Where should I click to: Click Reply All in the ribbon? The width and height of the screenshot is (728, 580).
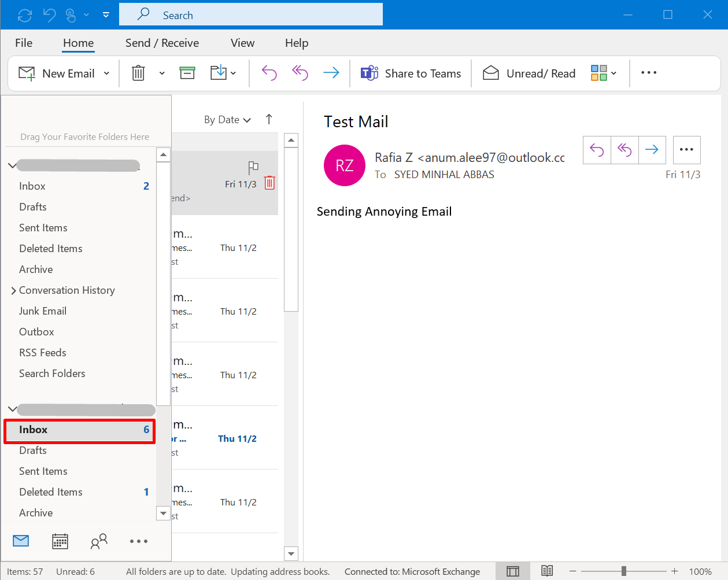click(300, 73)
